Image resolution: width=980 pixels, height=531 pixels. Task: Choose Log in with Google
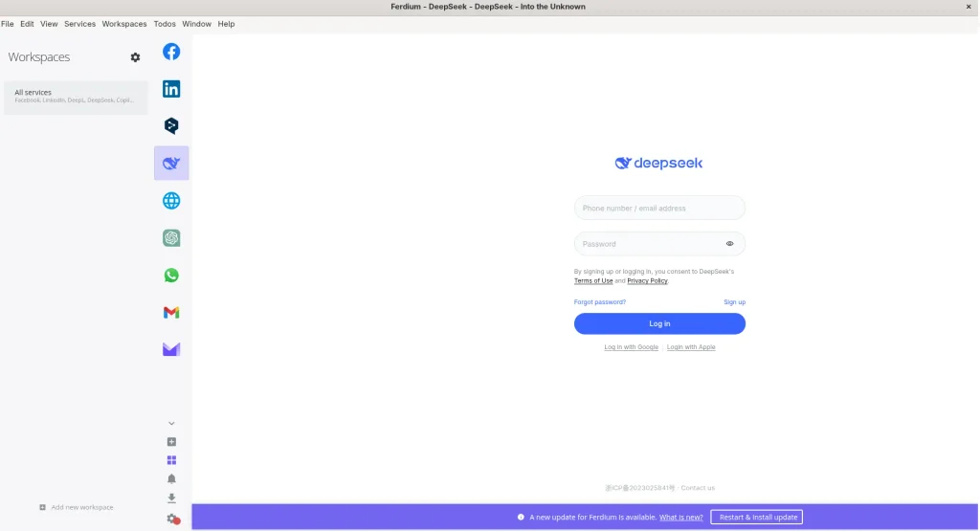tap(632, 346)
